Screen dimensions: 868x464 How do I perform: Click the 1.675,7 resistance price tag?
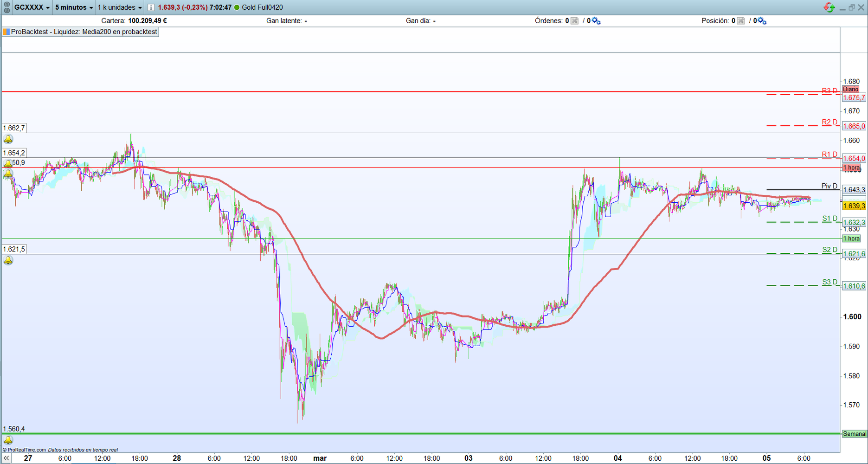click(854, 97)
